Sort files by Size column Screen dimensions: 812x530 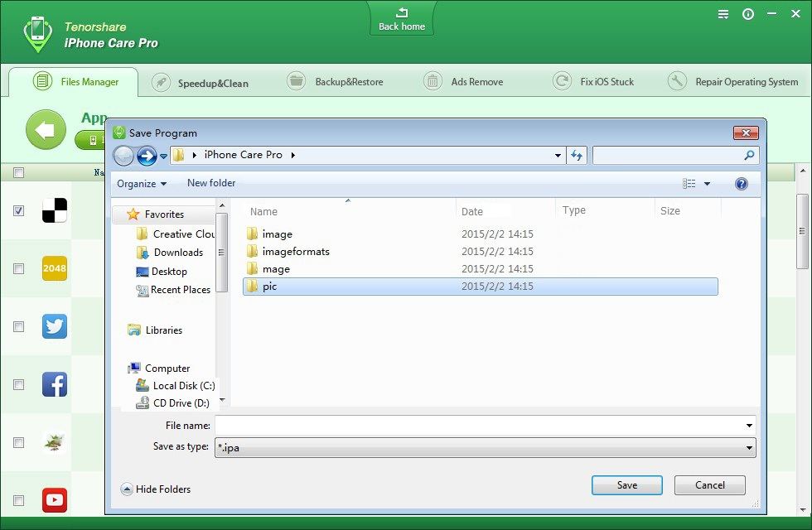tap(669, 210)
